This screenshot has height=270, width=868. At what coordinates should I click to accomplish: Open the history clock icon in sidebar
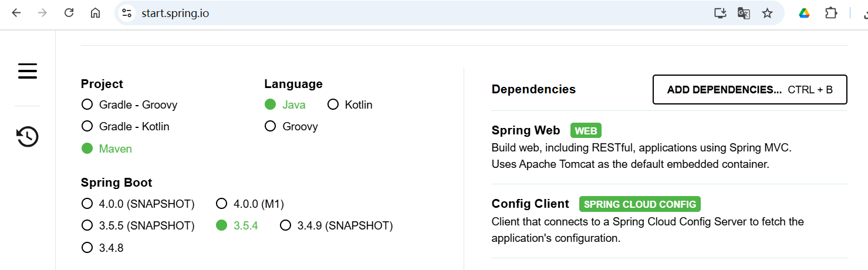click(x=28, y=136)
